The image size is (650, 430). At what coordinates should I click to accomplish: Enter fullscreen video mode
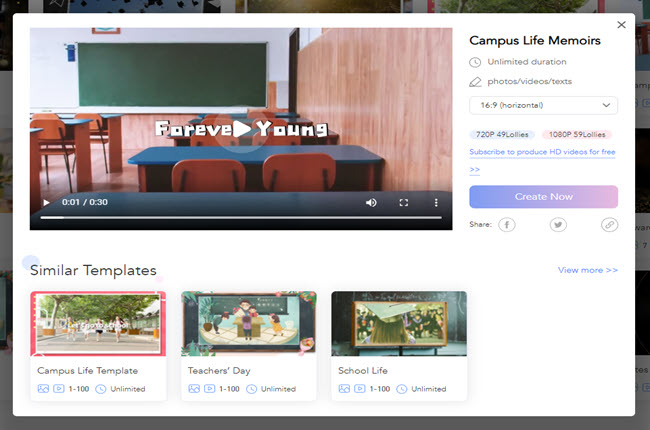click(404, 202)
